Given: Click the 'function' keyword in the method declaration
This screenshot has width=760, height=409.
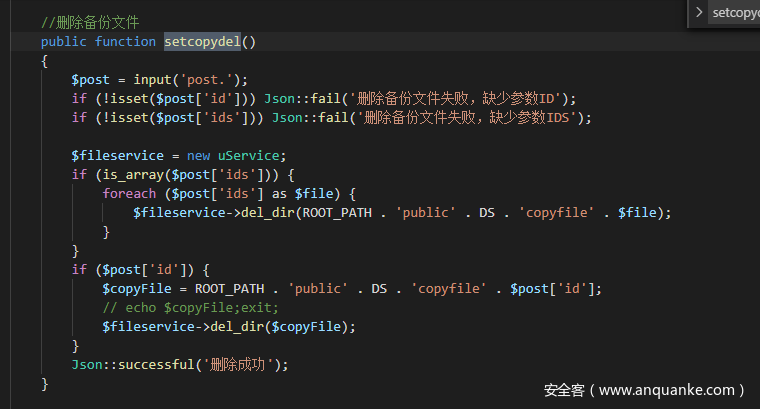Looking at the screenshot, I should [125, 41].
